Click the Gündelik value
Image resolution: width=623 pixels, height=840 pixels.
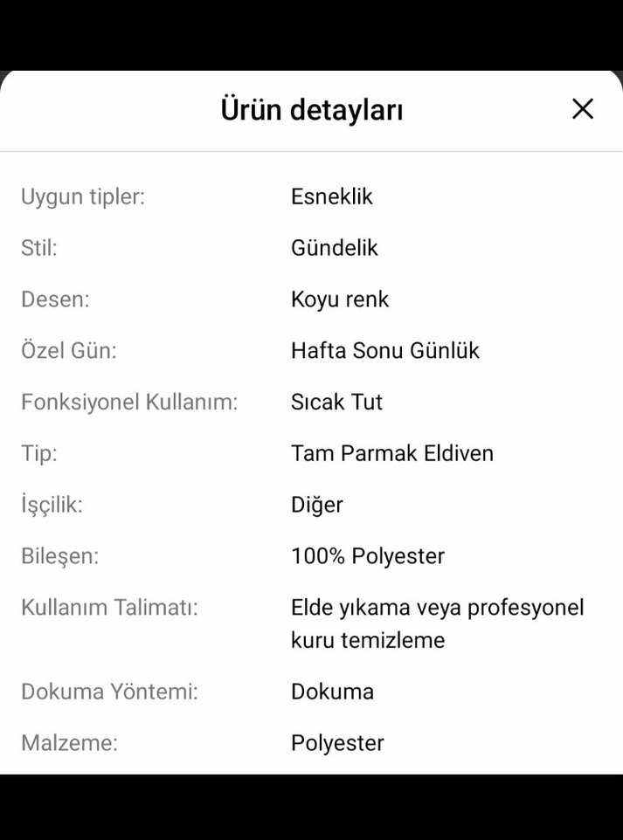pyautogui.click(x=335, y=248)
